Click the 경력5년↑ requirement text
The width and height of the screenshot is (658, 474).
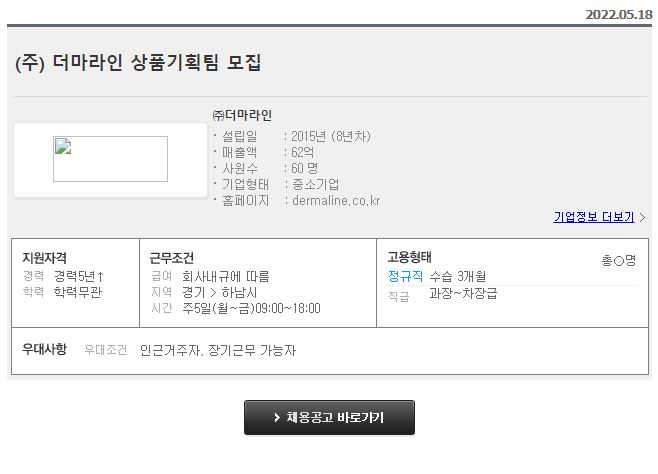(79, 276)
